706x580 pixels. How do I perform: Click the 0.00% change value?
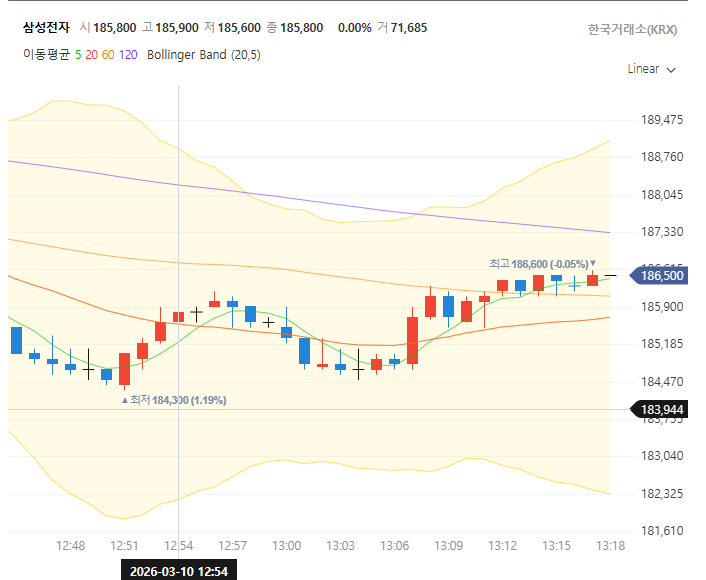click(354, 28)
